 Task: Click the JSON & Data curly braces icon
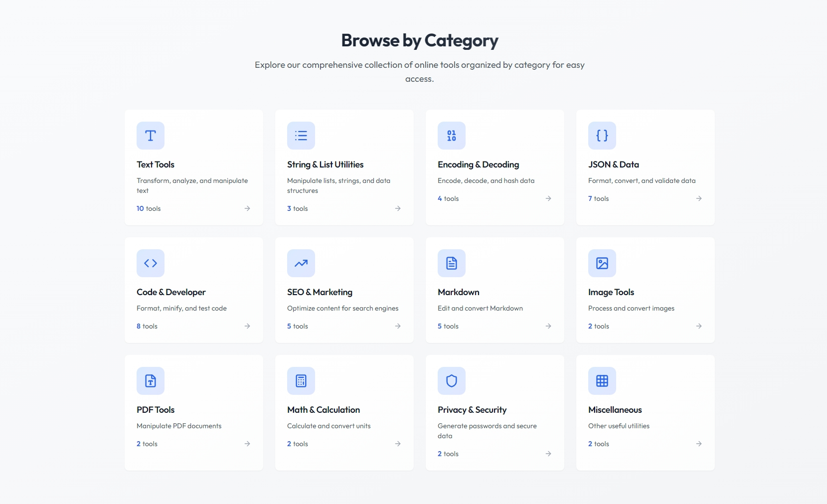click(x=602, y=135)
